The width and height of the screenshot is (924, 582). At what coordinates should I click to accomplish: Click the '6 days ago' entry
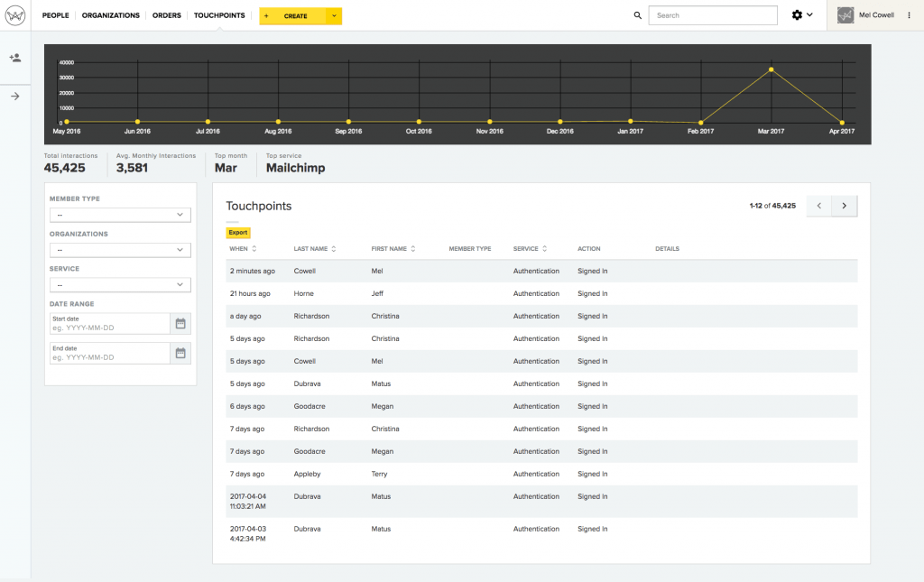(x=247, y=406)
